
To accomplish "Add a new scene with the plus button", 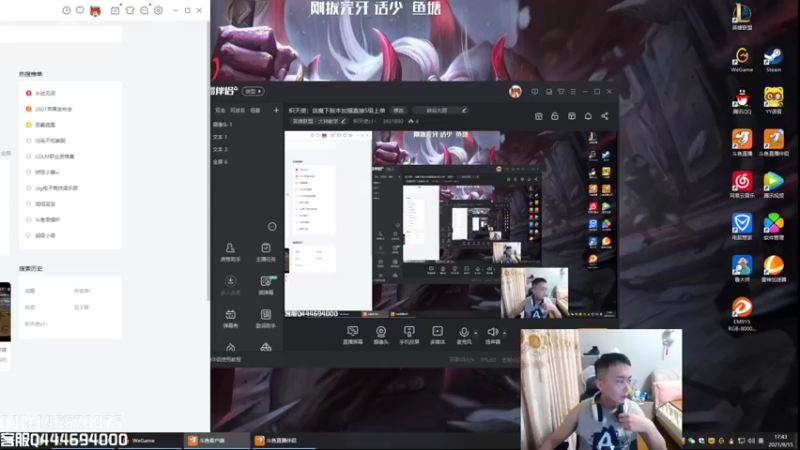I will [x=276, y=110].
